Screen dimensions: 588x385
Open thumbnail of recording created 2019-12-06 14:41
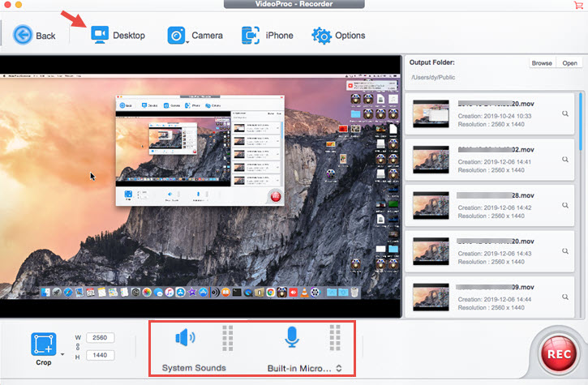431,160
